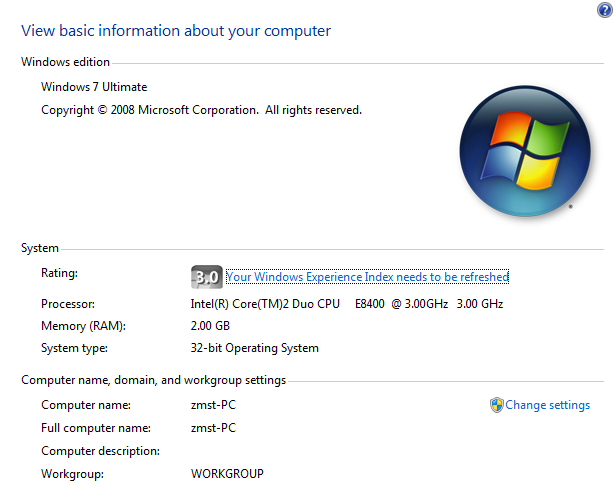Viewport: 614px width, 494px height.
Task: Select the 'Windows 7 Ultimate' text
Action: (94, 87)
